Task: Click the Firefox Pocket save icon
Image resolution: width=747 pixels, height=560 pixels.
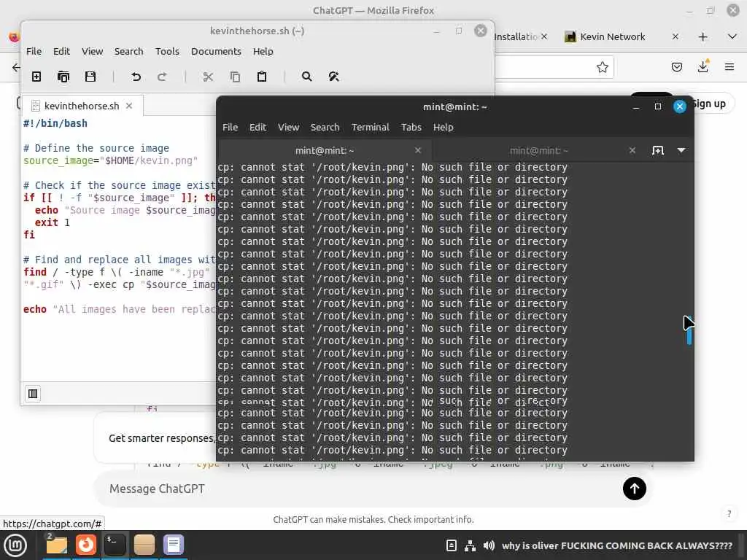Action: point(676,67)
